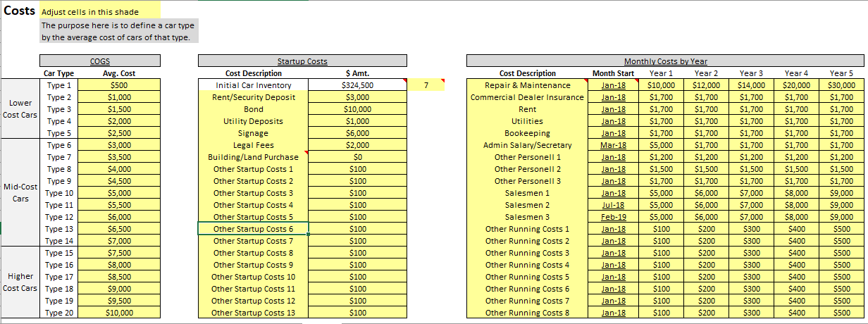This screenshot has height=324, width=868.
Task: Click the Admin Salary/Secretary month start Mar-18
Action: coord(614,145)
